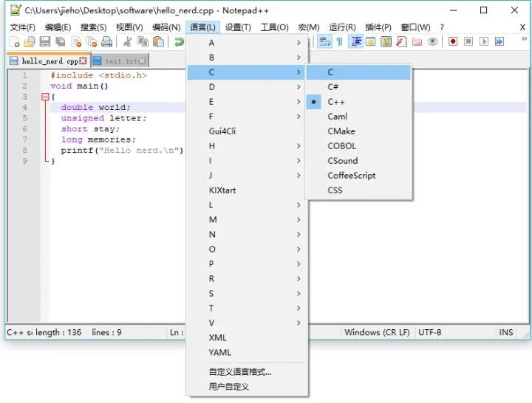Open the 编码(N) menu
532x403 pixels.
(166, 27)
